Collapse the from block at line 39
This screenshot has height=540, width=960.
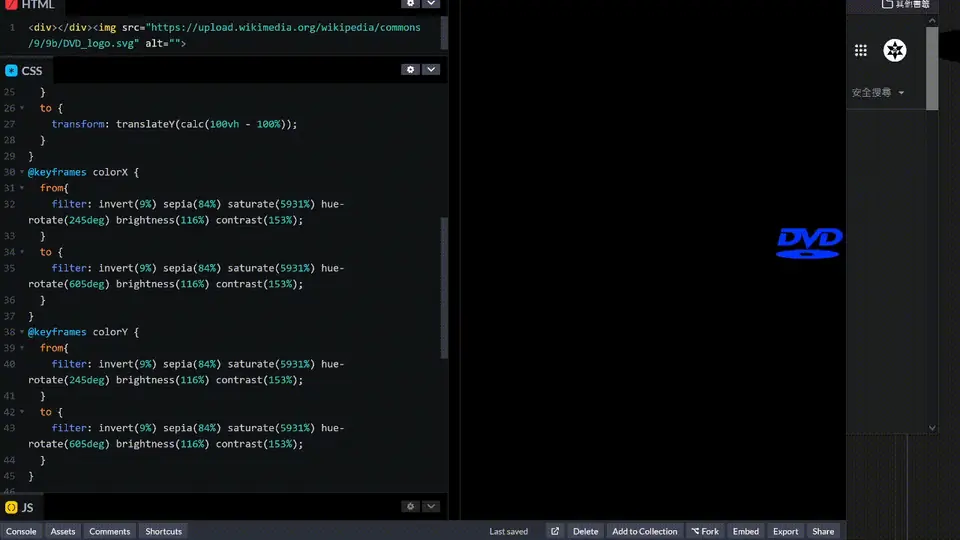coord(22,348)
